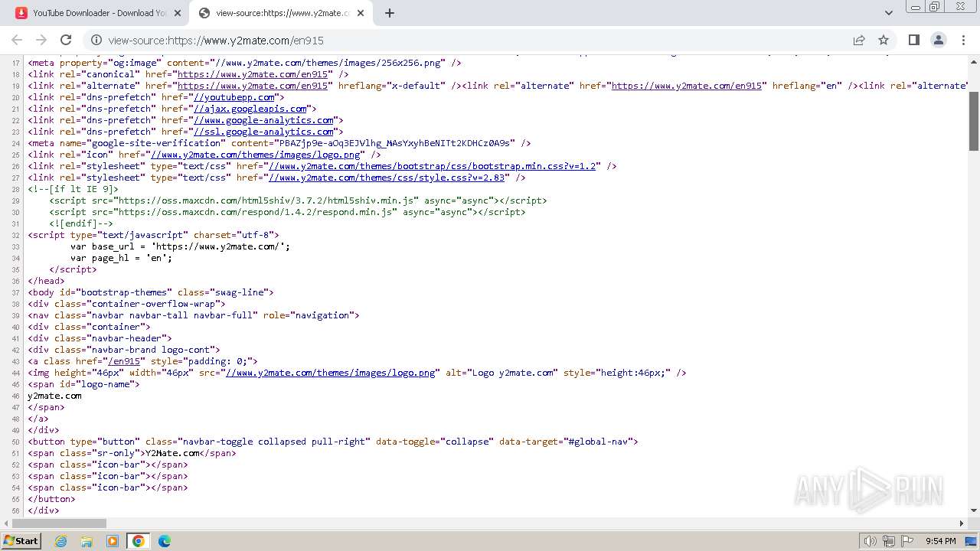
Task: Bookmark this tab with the star icon
Action: (x=884, y=40)
